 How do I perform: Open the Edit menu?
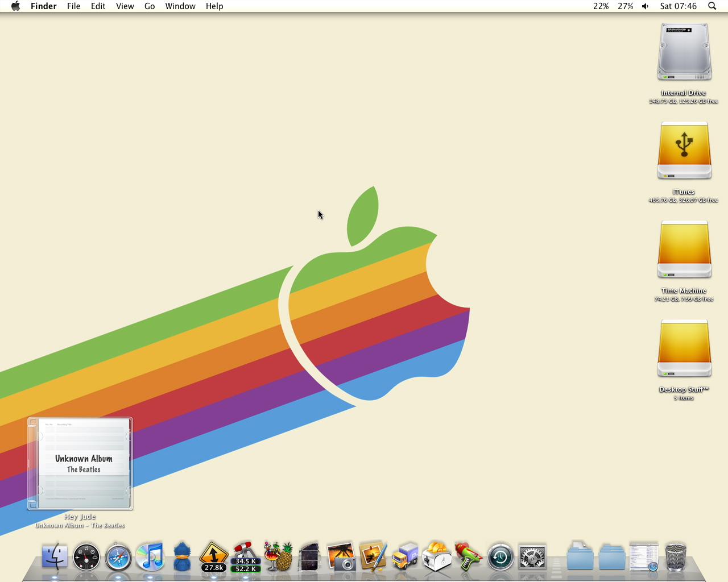point(98,6)
